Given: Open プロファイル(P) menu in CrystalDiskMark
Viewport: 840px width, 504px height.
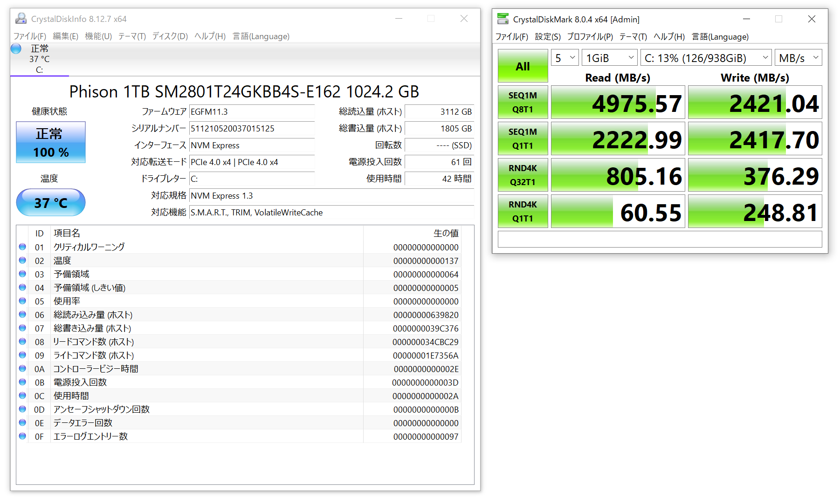Looking at the screenshot, I should tap(590, 37).
